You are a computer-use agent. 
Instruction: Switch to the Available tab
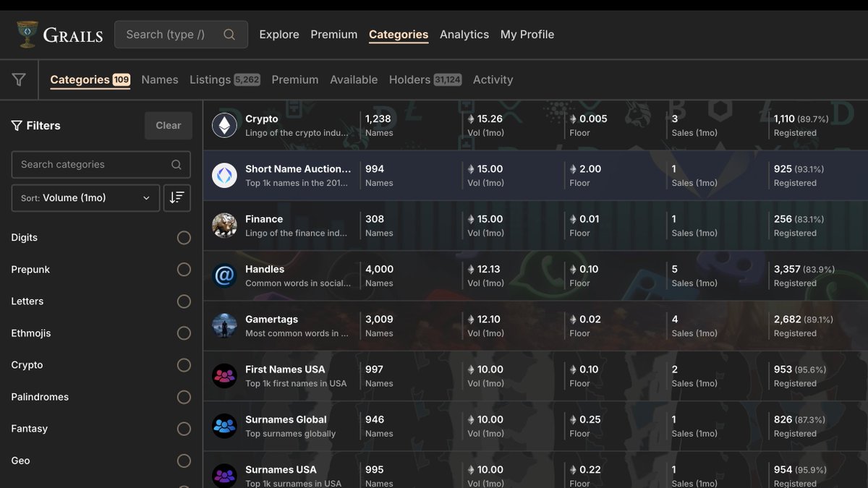click(354, 80)
